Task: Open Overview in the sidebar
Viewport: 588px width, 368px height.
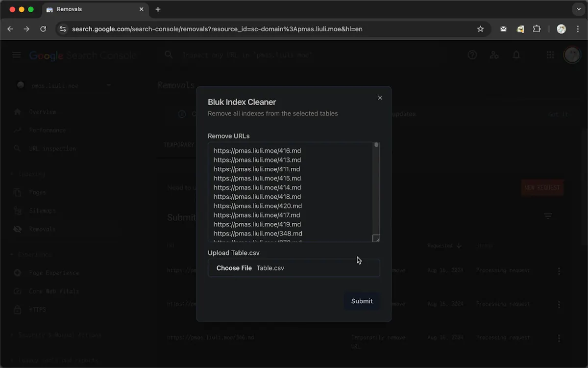Action: [43, 112]
